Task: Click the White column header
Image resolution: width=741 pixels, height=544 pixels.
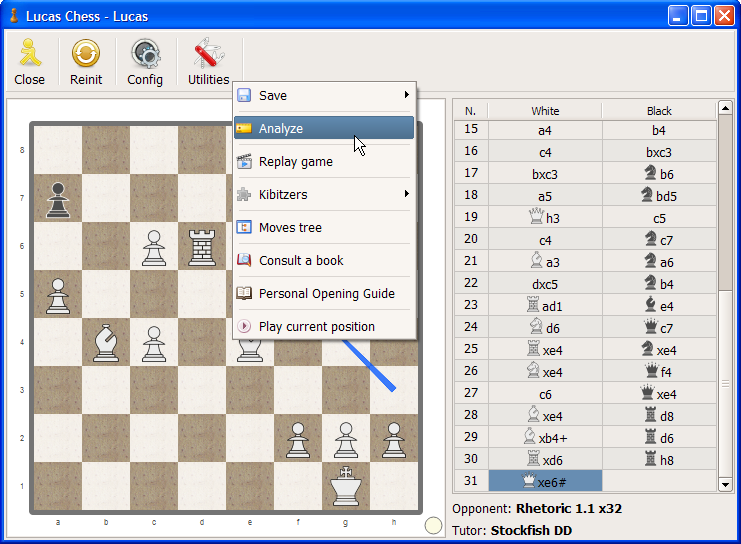Action: coord(545,111)
